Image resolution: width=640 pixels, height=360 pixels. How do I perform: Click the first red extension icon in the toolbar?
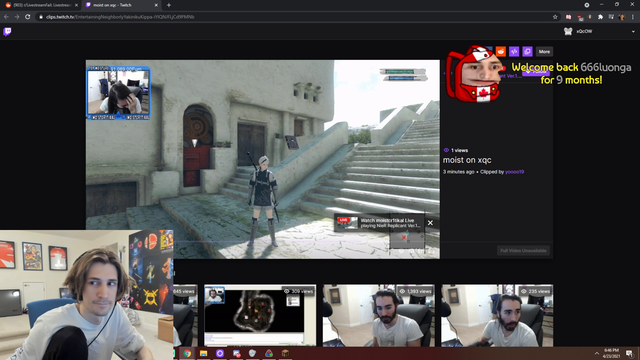(x=569, y=17)
